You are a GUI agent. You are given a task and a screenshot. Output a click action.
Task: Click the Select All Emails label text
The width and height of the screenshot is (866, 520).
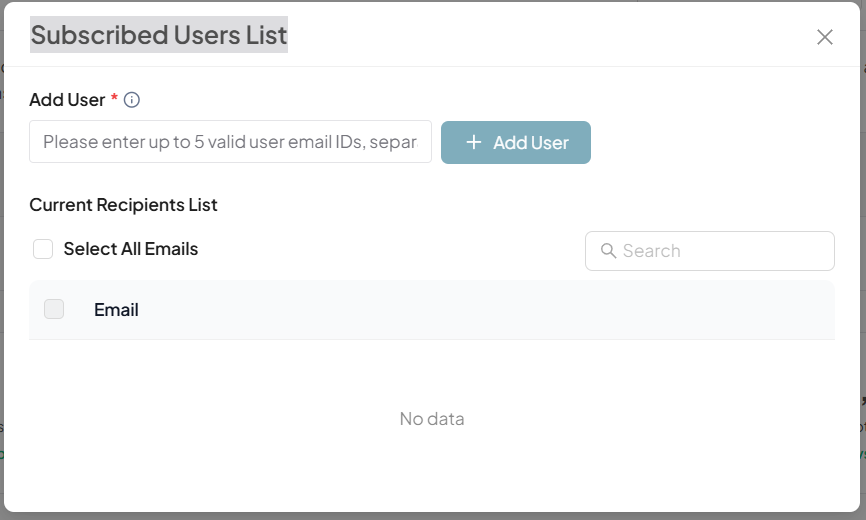coord(131,249)
